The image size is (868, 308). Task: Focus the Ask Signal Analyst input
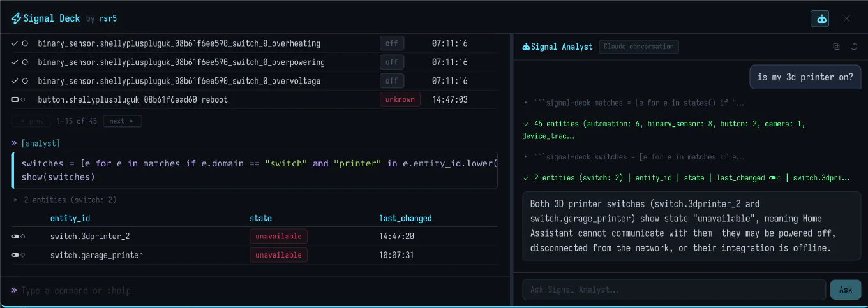(x=674, y=290)
